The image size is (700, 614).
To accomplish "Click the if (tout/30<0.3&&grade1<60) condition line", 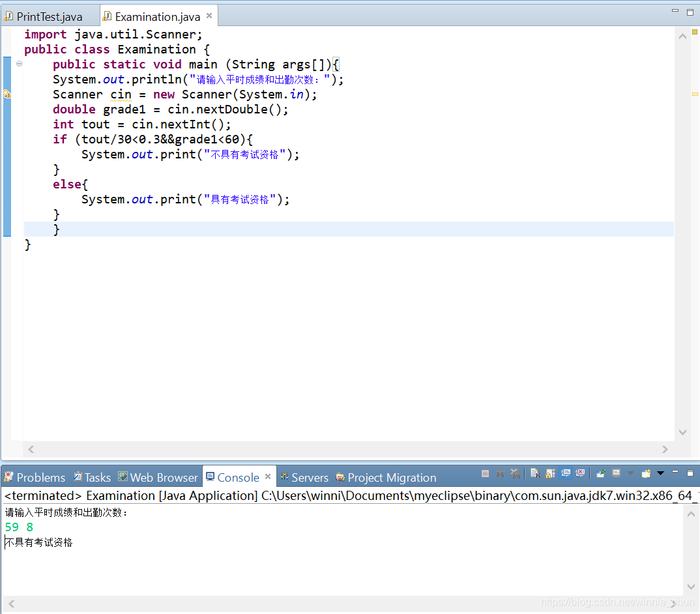I will (153, 139).
